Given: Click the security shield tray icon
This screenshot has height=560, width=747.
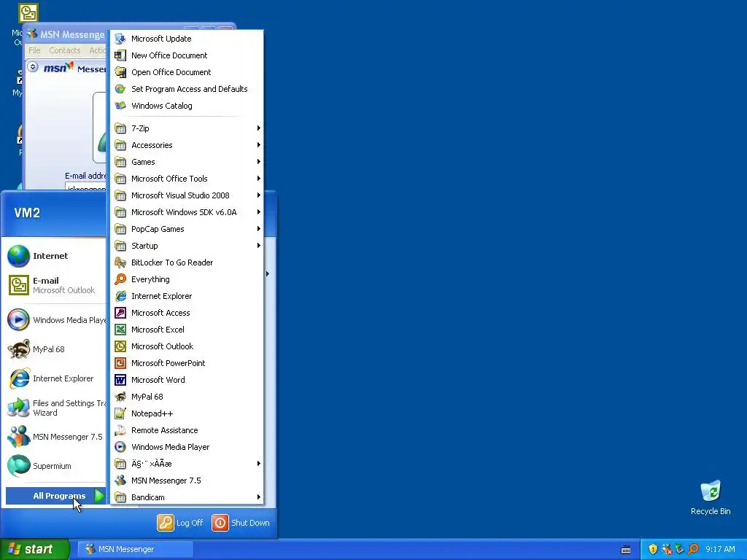Looking at the screenshot, I should coord(653,549).
